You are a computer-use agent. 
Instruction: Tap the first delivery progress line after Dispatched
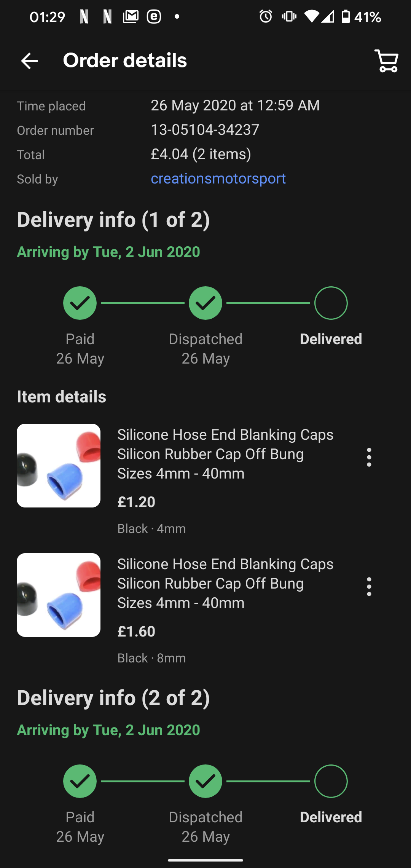click(x=268, y=303)
